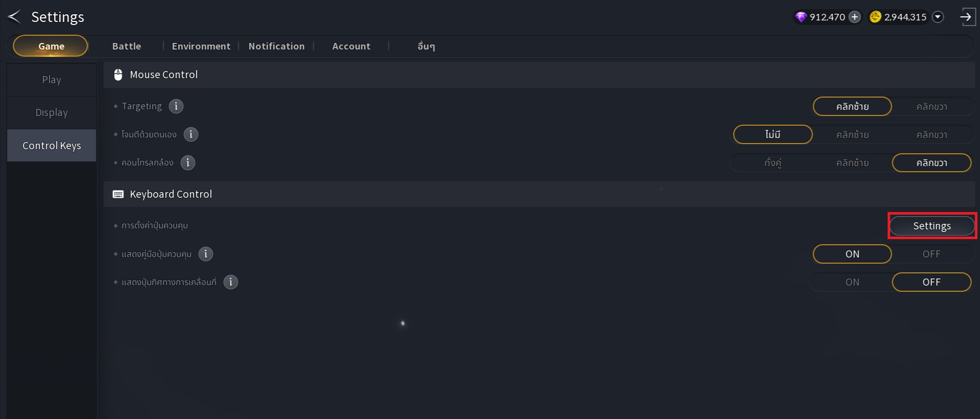Open info icon next to โจมตีด้วยตนเอง
This screenshot has height=419, width=980.
[191, 134]
